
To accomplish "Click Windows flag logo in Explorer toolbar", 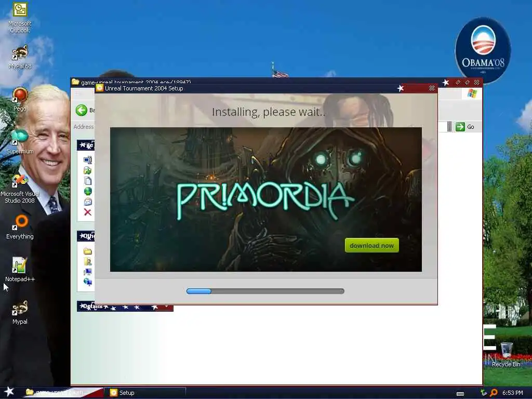I will click(472, 94).
